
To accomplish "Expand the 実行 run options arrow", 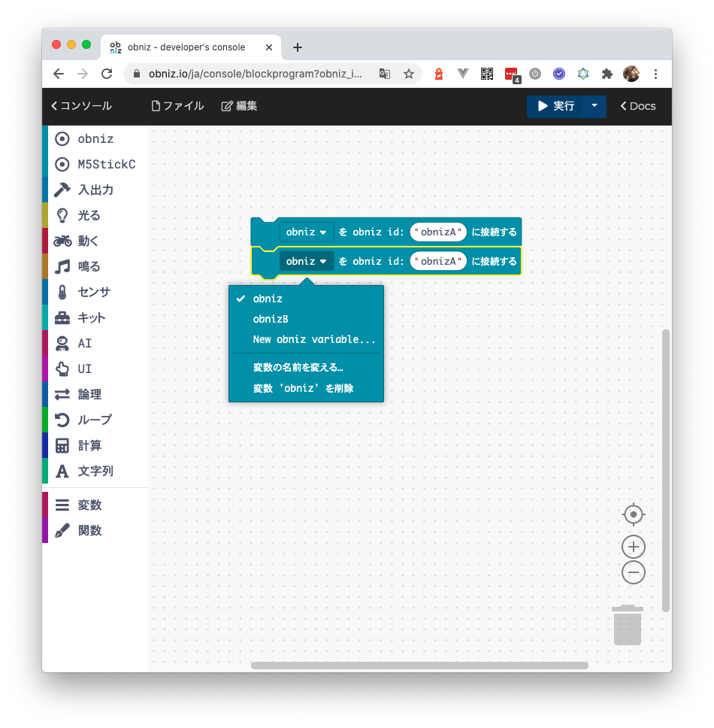I will [594, 106].
